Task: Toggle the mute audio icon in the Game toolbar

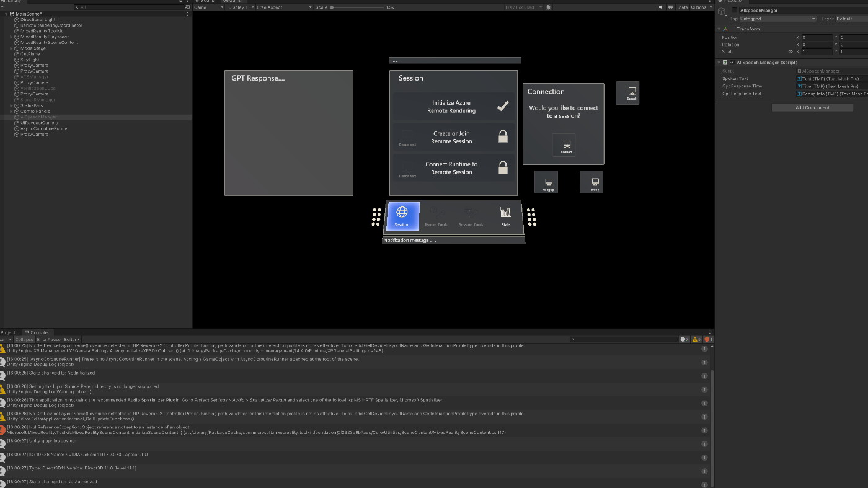Action: pos(662,7)
